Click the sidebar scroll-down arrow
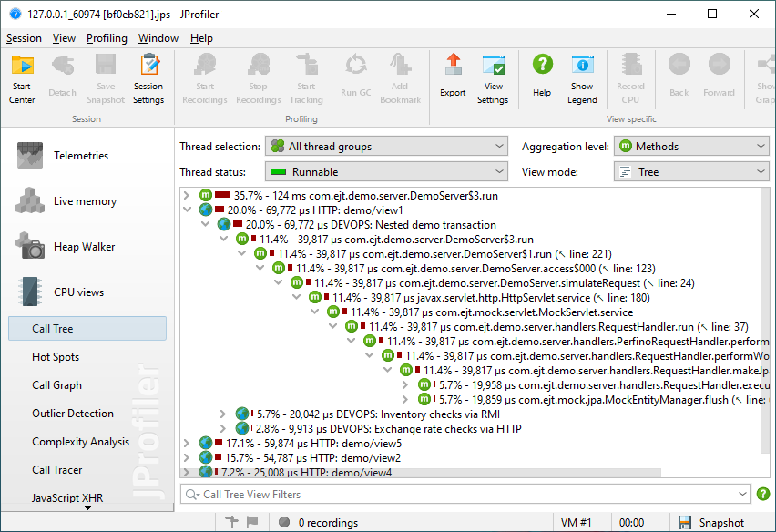The width and height of the screenshot is (776, 532). [87, 507]
